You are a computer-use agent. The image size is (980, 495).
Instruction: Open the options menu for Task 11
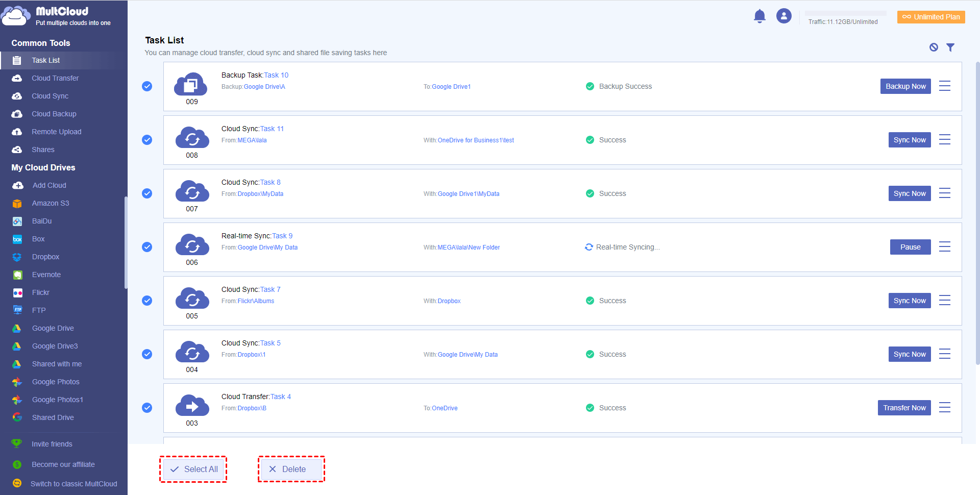(x=944, y=140)
